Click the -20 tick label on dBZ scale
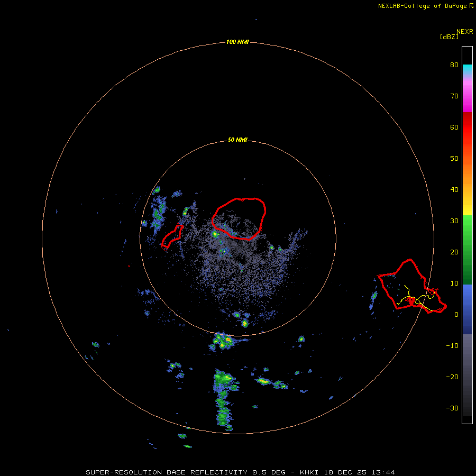 pos(452,377)
